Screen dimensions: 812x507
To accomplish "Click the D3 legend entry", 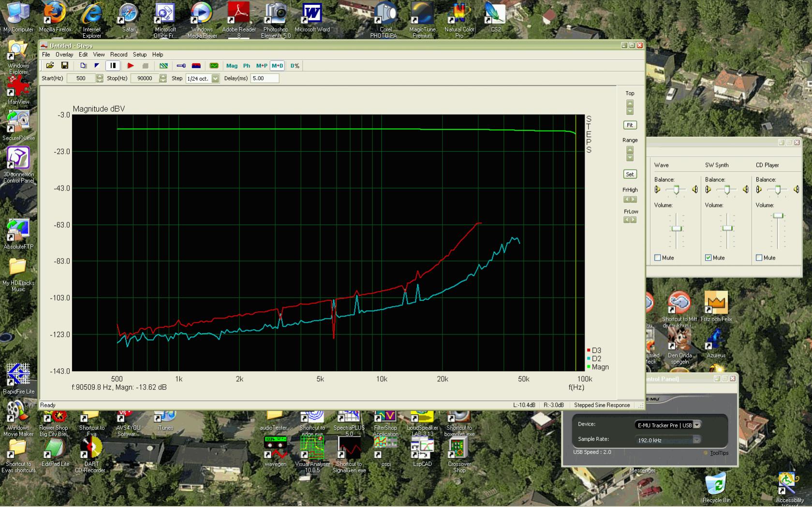I will [x=594, y=350].
